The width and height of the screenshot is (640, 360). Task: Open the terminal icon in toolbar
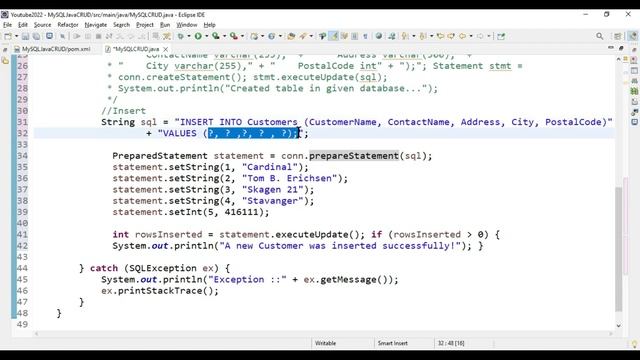click(x=49, y=36)
